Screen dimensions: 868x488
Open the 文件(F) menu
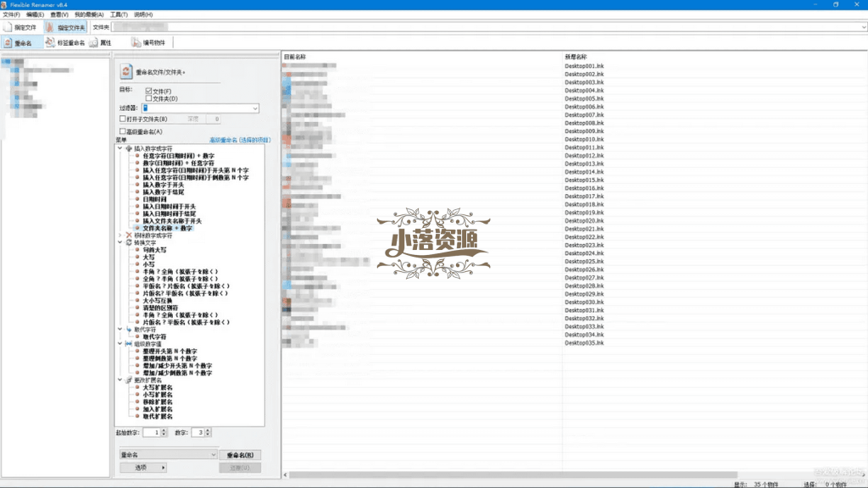point(11,15)
